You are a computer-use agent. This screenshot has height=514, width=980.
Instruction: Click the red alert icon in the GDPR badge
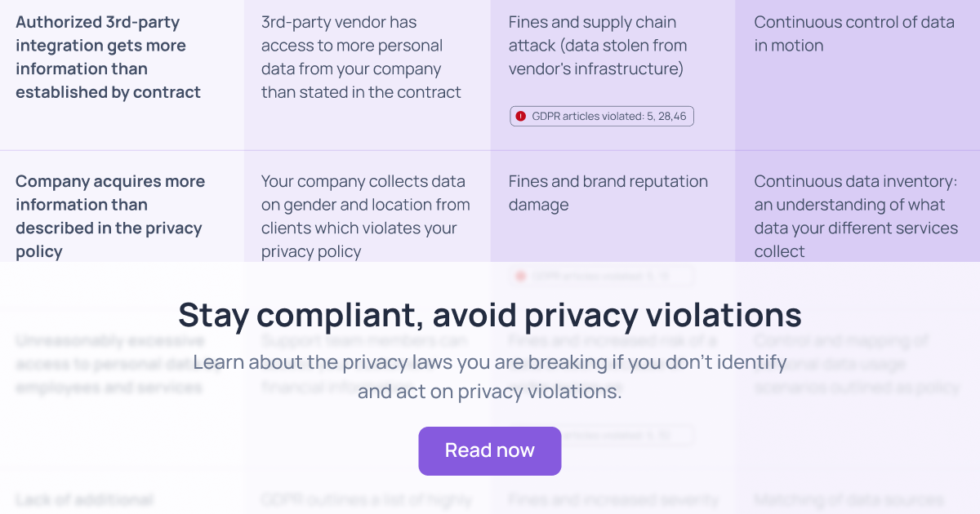point(521,116)
